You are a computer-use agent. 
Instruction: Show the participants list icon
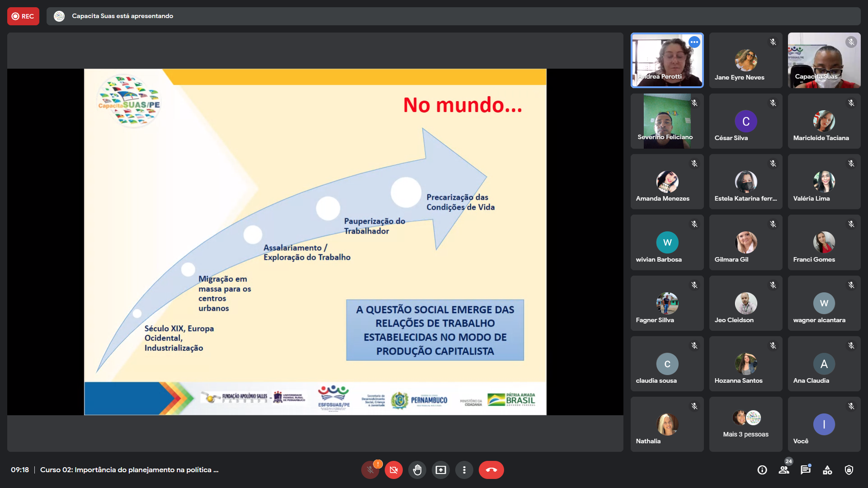coord(784,470)
